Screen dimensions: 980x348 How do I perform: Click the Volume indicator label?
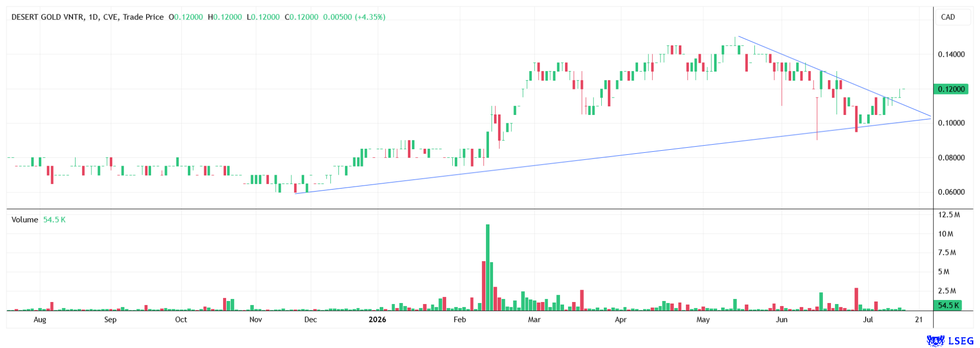pyautogui.click(x=24, y=219)
